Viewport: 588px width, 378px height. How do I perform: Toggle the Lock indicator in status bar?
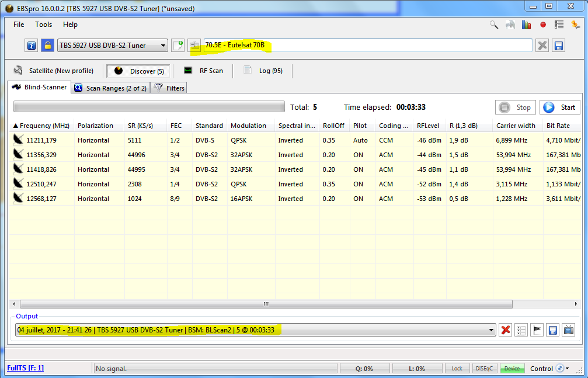point(457,369)
